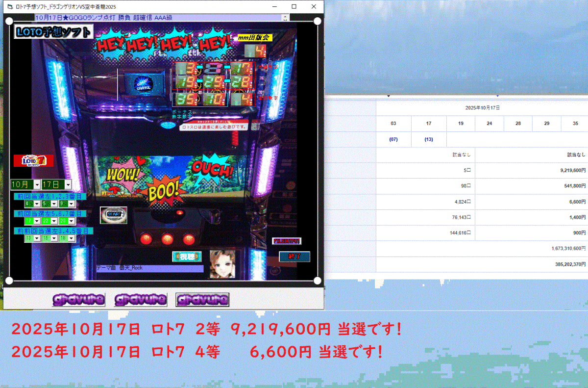Screen dimensions: 588x388
Task: Click the FILEOUTPUT button
Action: (x=287, y=241)
